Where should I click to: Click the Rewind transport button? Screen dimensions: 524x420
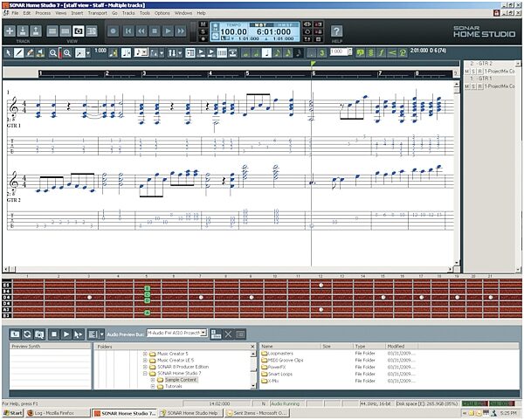click(x=141, y=31)
